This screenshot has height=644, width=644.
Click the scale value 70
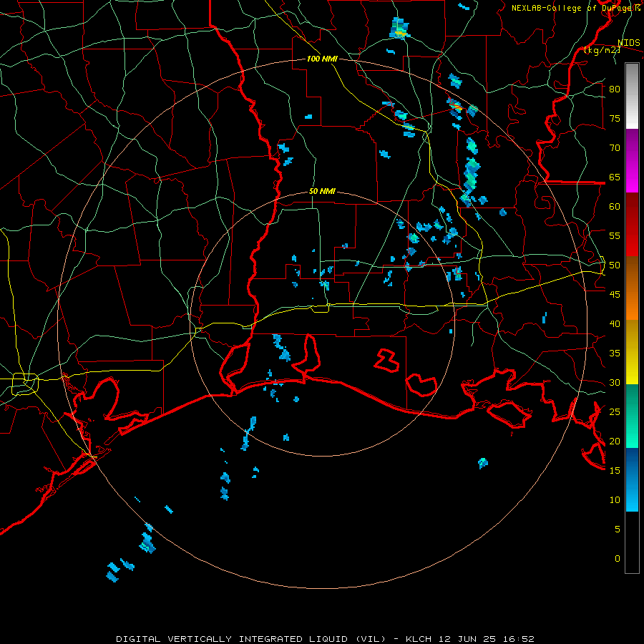point(615,148)
